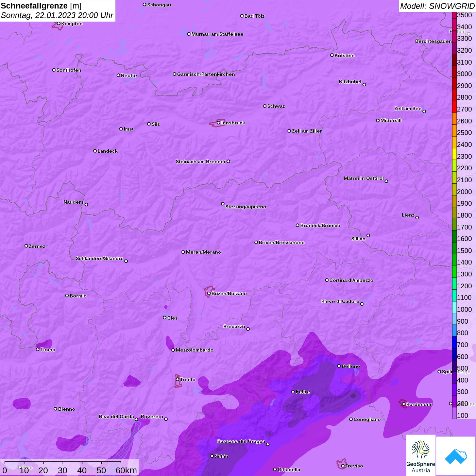Click the Pordenone city marker
476x476 pixels.
coord(404,404)
